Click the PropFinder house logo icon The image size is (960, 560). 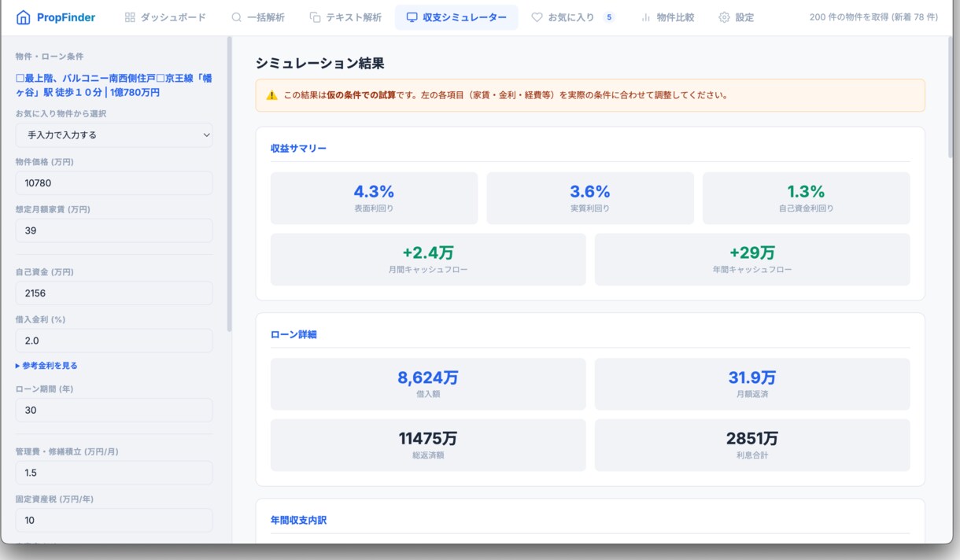click(x=24, y=17)
